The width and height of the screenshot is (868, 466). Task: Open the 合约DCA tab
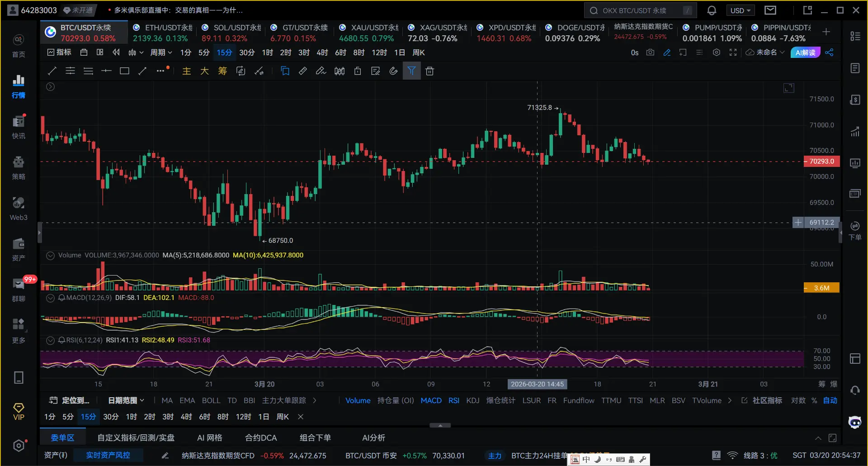pyautogui.click(x=261, y=438)
